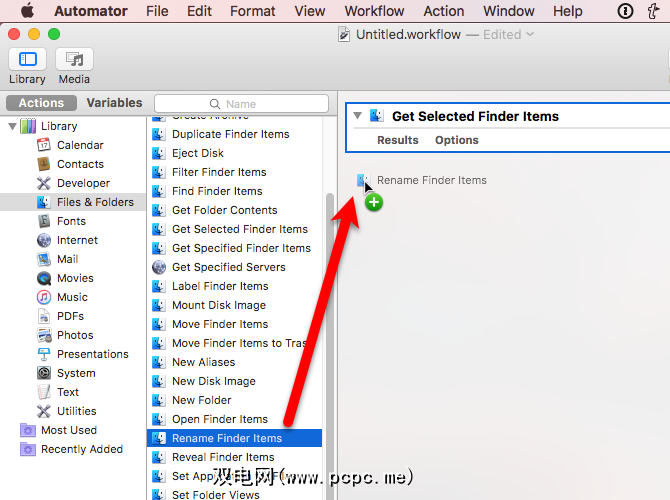Screen dimensions: 670x500
Task: Select Rename Finder Items in the actions list
Action: (x=235, y=438)
